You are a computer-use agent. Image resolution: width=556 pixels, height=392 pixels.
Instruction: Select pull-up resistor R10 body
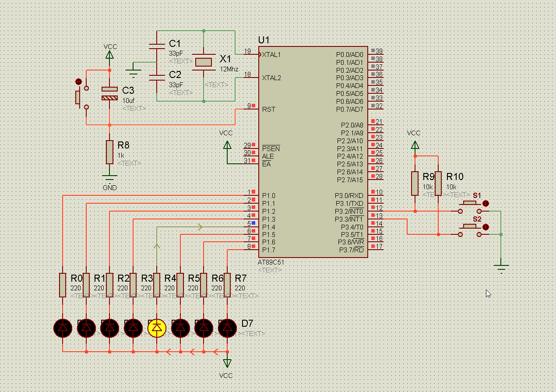[x=438, y=183]
